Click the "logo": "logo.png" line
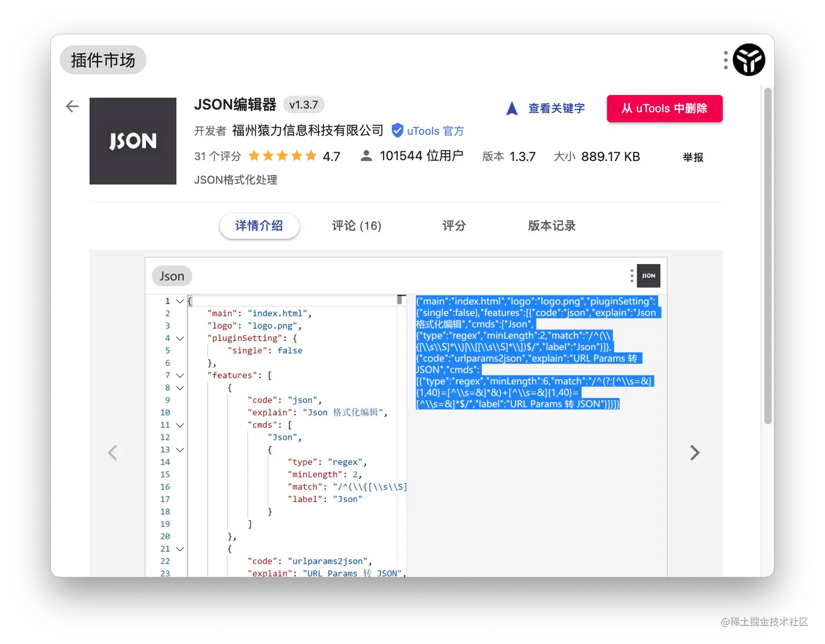 tap(254, 326)
